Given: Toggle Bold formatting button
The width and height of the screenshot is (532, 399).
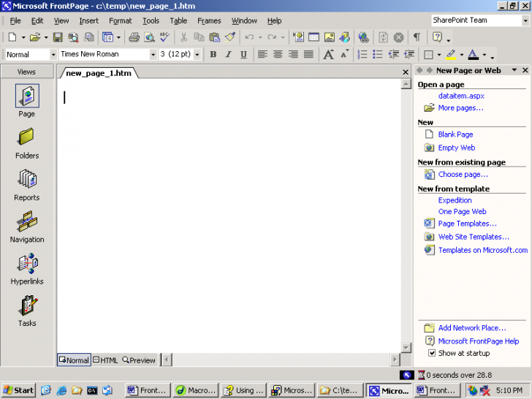Looking at the screenshot, I should pos(213,55).
